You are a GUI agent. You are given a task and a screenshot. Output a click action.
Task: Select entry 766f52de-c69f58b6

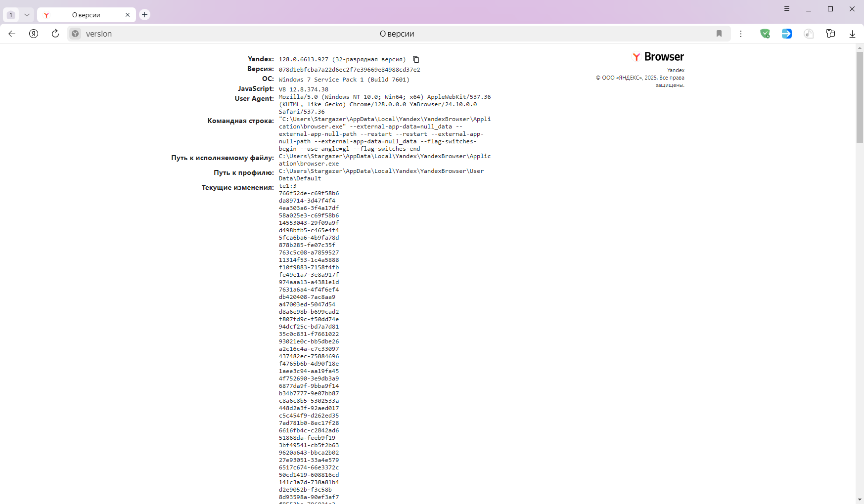point(309,193)
